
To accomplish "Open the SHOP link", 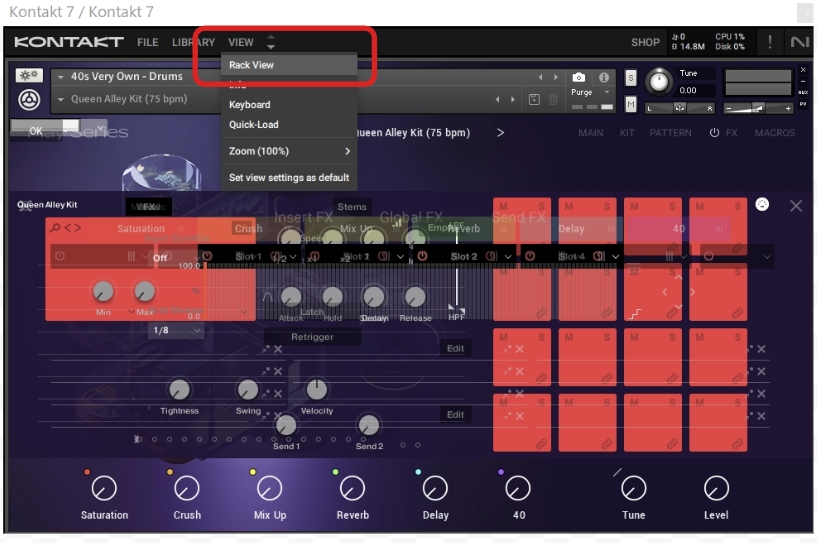I will tap(645, 42).
